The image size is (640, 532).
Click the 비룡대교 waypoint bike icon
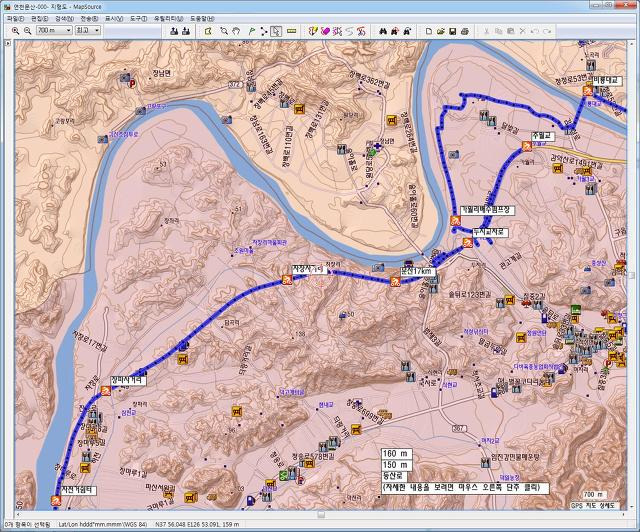click(x=588, y=91)
